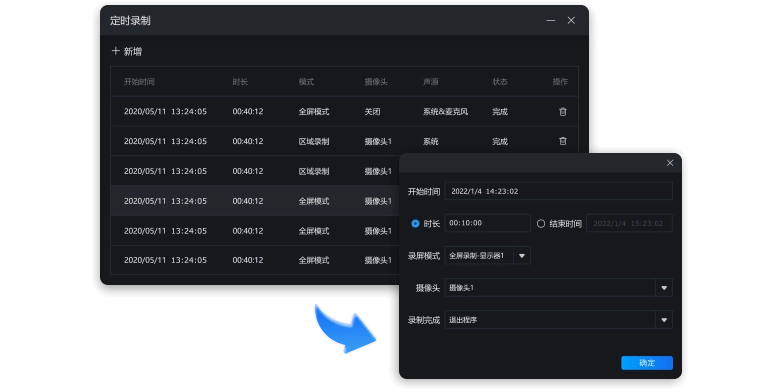This screenshot has height=390, width=780.
Task: Select the 系统 source cell in 区域录制 row
Action: coord(431,141)
